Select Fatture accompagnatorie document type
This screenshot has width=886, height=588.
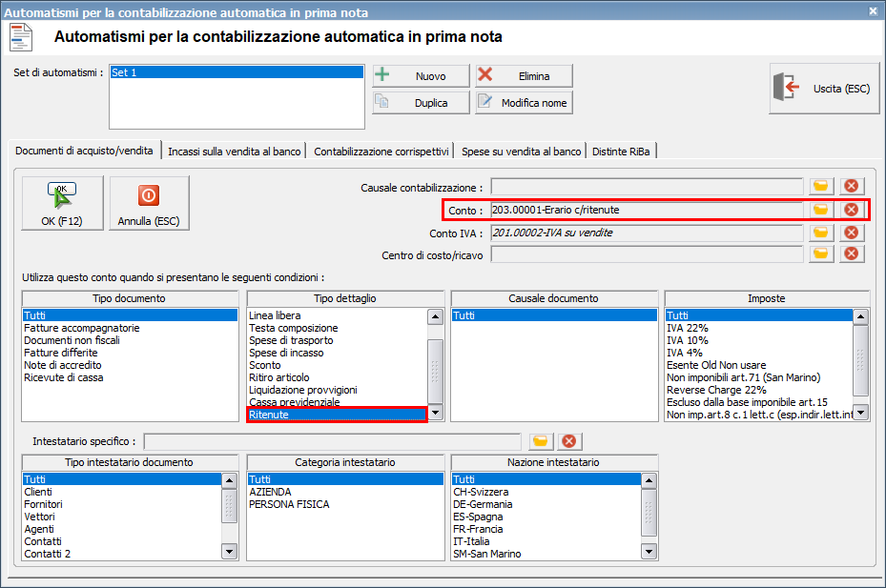click(130, 328)
